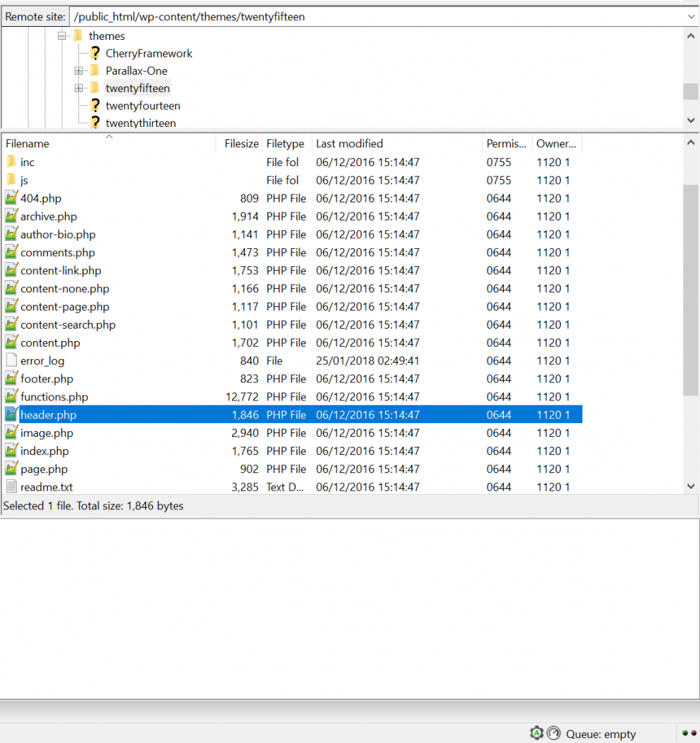Click the encryption lock icon in status bar
This screenshot has height=743, width=700.
(536, 733)
